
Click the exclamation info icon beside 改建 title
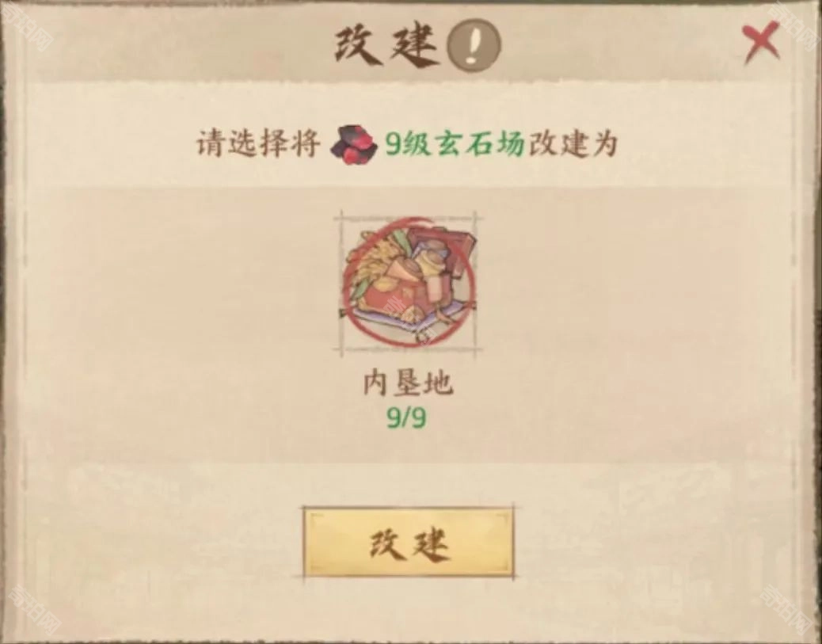coord(474,46)
